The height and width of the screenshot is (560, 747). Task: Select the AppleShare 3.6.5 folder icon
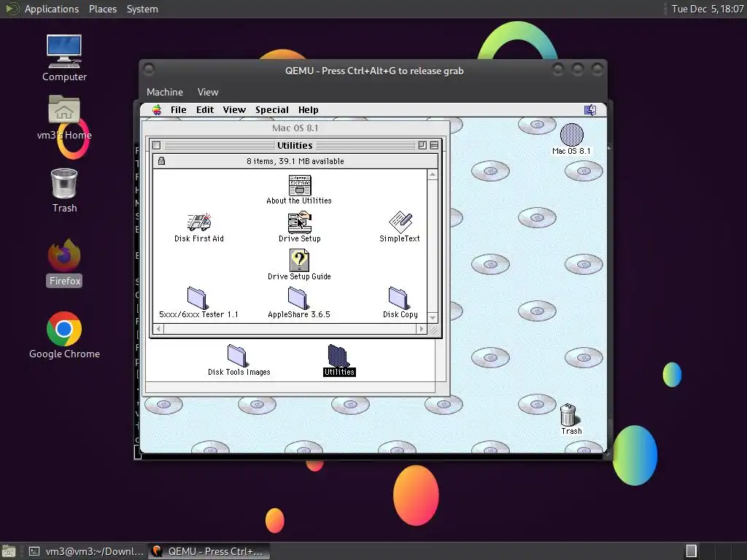[x=298, y=298]
